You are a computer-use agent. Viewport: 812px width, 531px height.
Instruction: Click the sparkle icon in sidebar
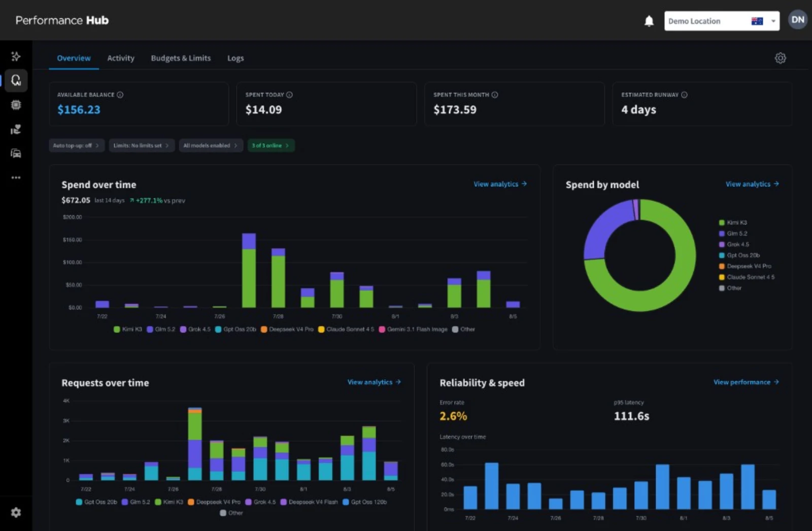tap(16, 56)
